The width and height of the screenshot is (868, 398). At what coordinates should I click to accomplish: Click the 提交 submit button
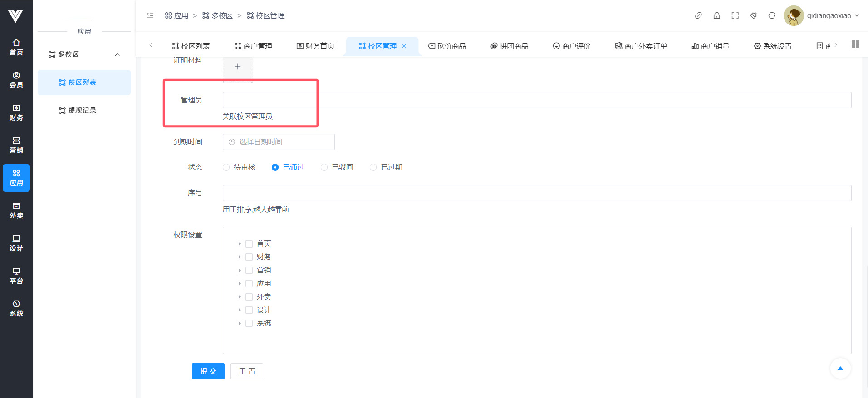click(x=208, y=371)
